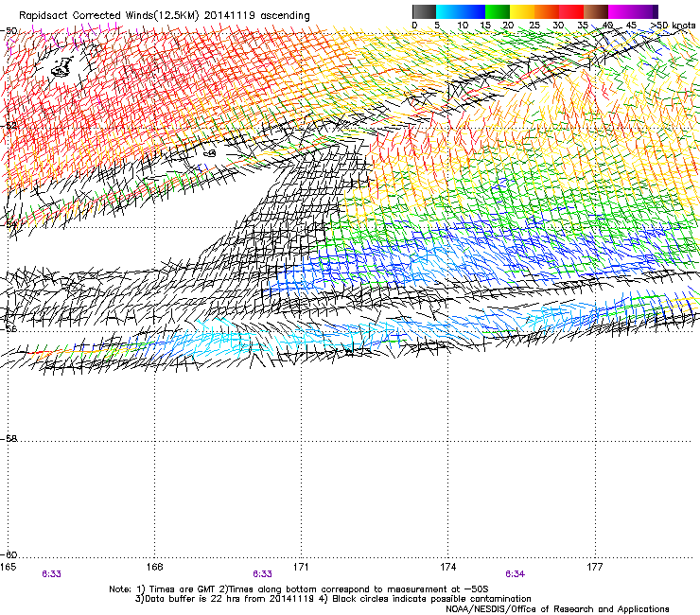Click the legend scale label '30'
The image size is (700, 615).
click(x=558, y=25)
